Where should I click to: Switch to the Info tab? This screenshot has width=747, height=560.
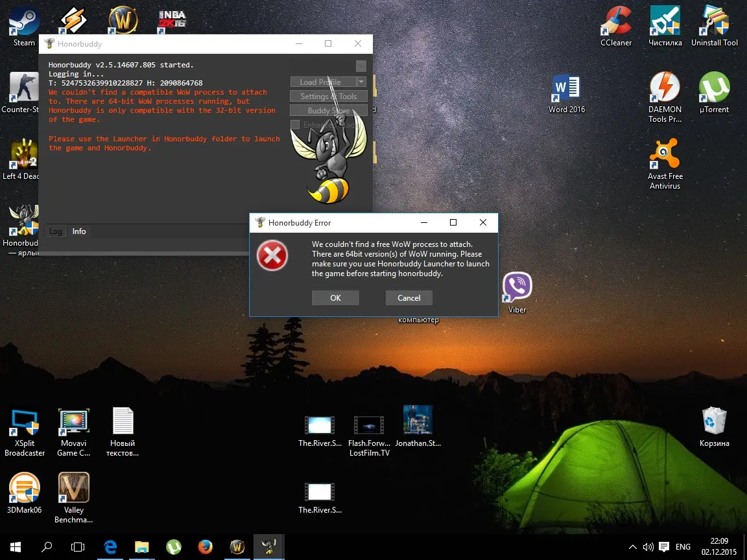[x=79, y=231]
